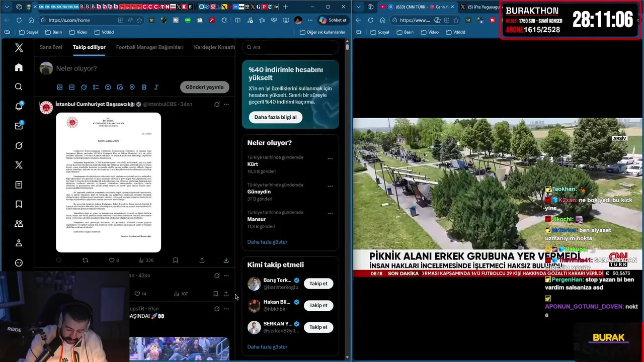
Task: Go to Home in the X sidebar
Action: pyautogui.click(x=19, y=67)
